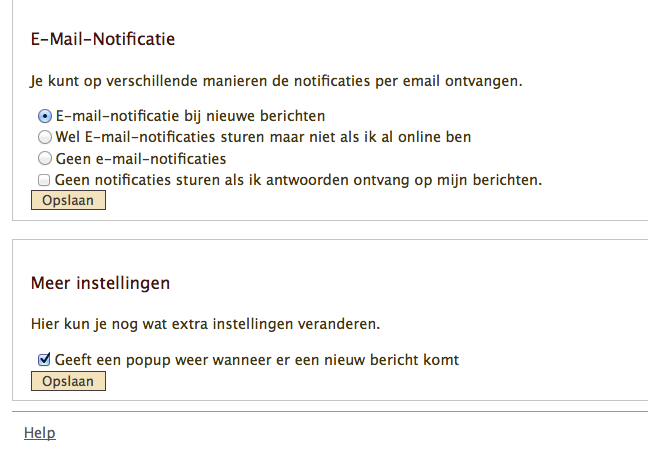The image size is (648, 449).
Task: Save E-Mail-Notificatie settings with Opslaan
Action: tap(68, 200)
